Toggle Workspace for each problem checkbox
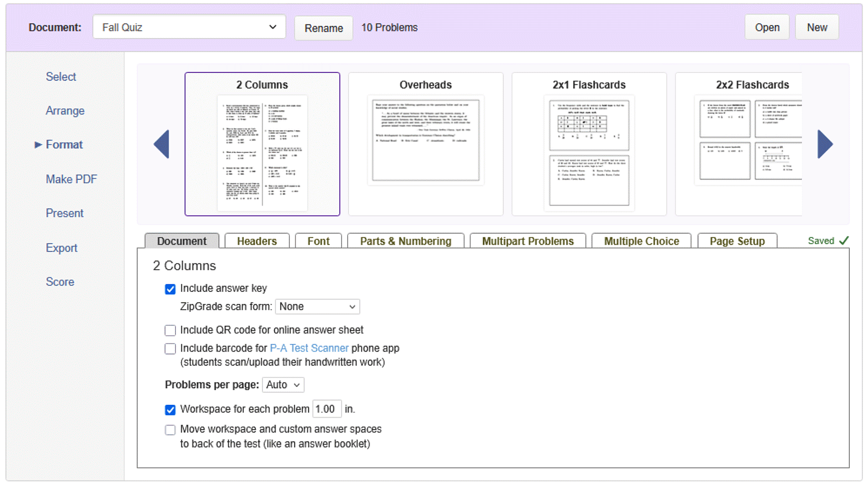The height and width of the screenshot is (486, 868). point(170,410)
